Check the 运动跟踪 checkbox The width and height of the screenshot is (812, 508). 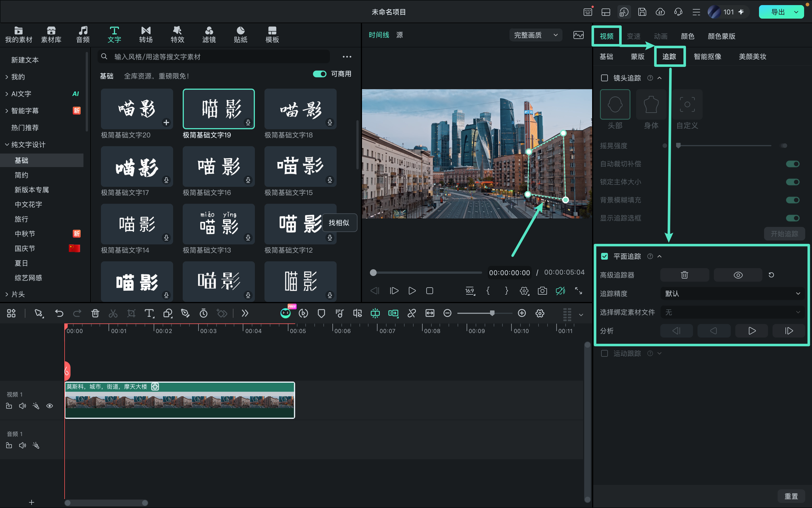[x=604, y=353]
